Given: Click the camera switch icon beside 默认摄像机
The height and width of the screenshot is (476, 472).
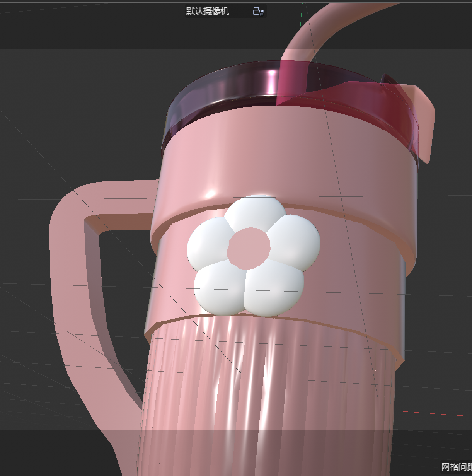Looking at the screenshot, I should tap(258, 11).
